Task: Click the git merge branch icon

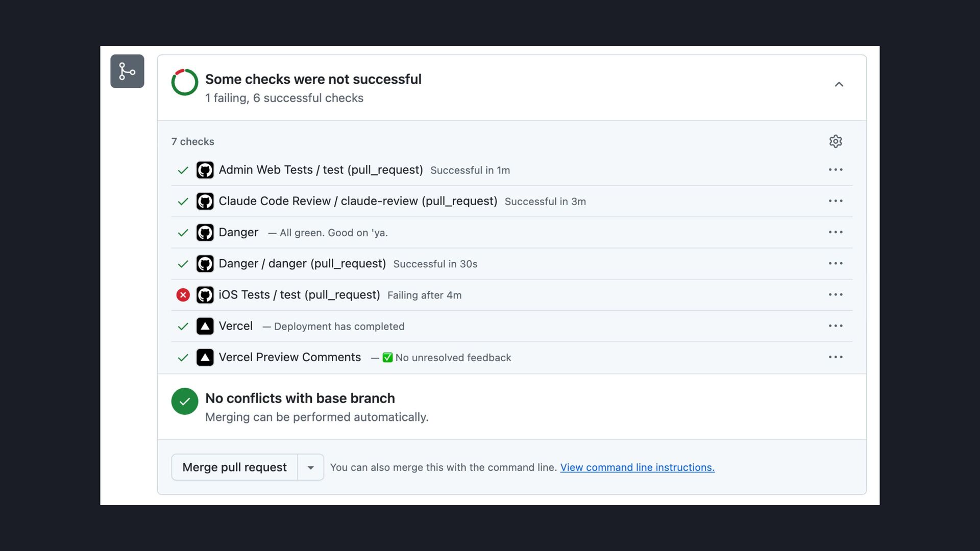Action: click(x=127, y=71)
